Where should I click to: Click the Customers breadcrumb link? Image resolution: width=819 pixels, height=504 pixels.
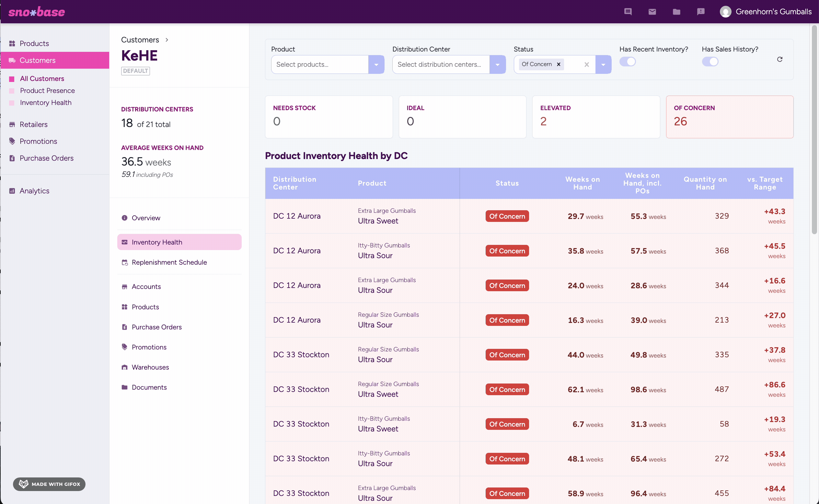tap(140, 40)
